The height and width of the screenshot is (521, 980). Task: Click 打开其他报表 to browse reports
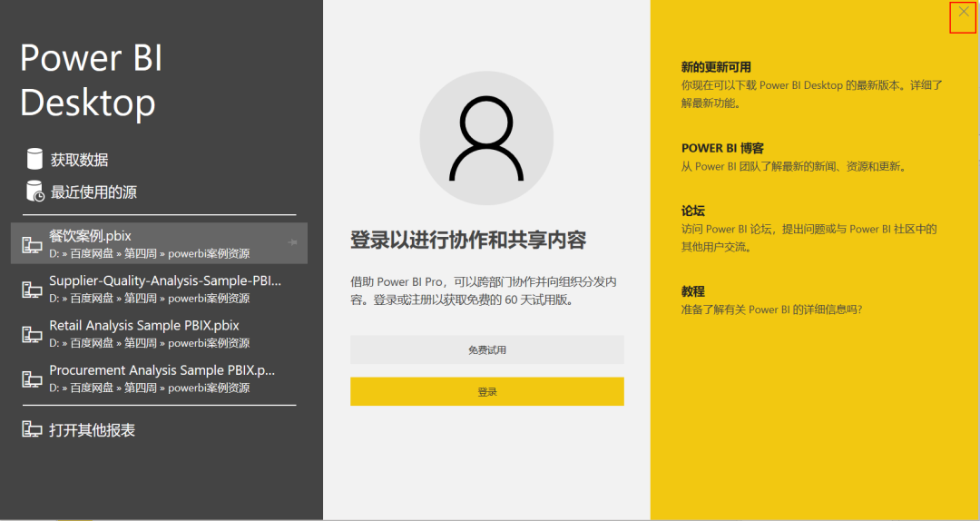[x=92, y=429]
